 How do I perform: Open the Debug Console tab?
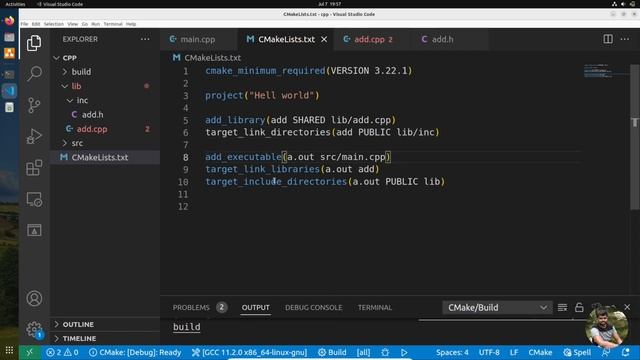coord(313,307)
